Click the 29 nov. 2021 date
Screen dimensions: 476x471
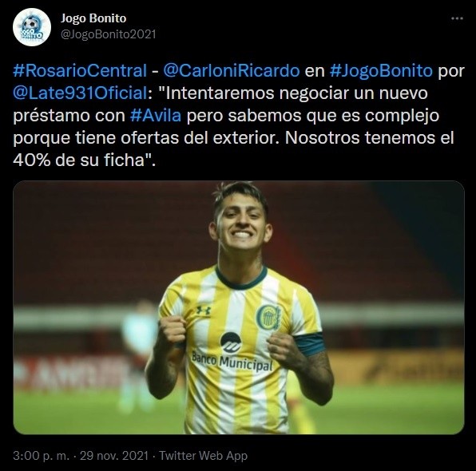click(114, 456)
